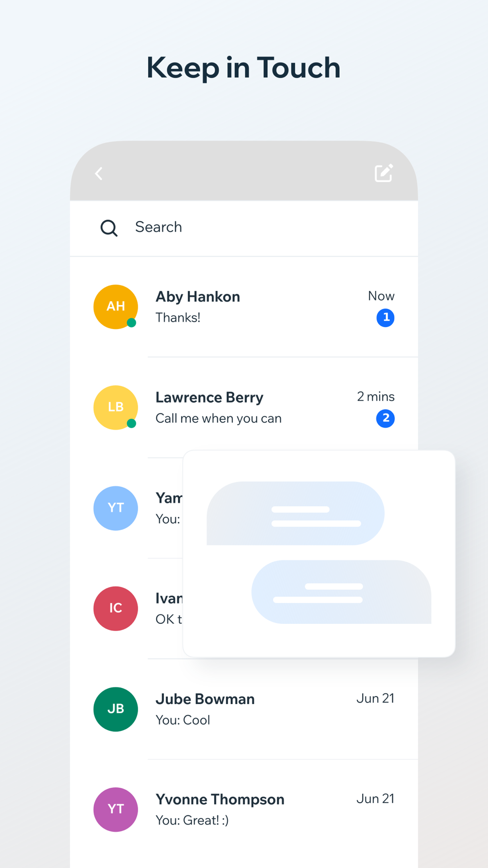Open Jube Bowman conversation
This screenshot has height=868, width=488.
[x=244, y=709]
